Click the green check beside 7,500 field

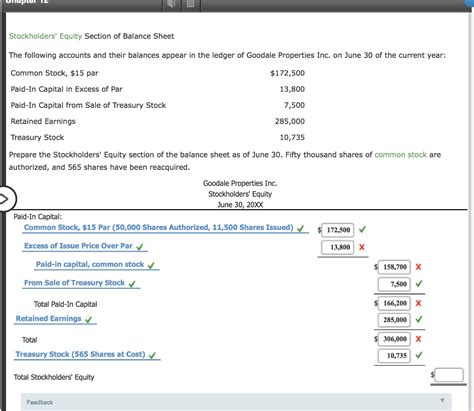419,283
